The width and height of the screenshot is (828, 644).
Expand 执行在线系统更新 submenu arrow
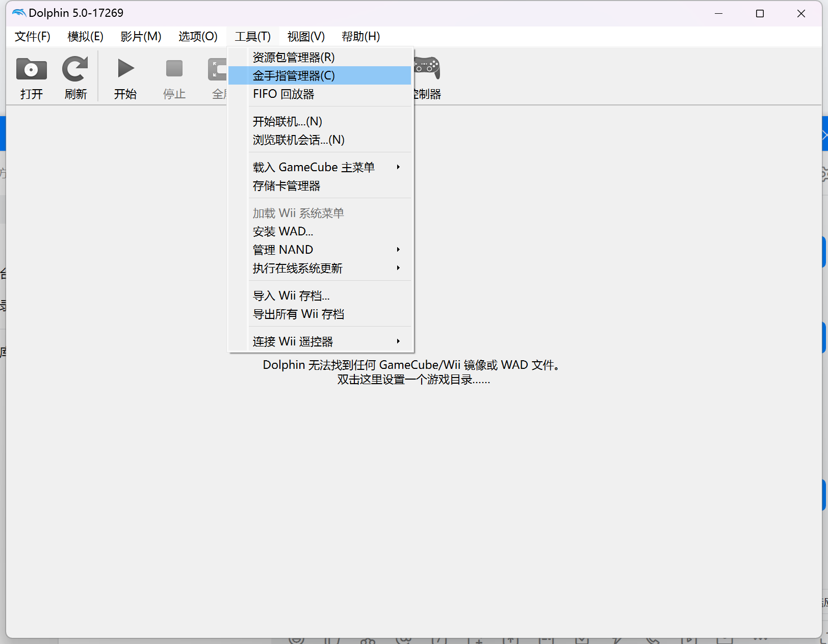tap(398, 268)
